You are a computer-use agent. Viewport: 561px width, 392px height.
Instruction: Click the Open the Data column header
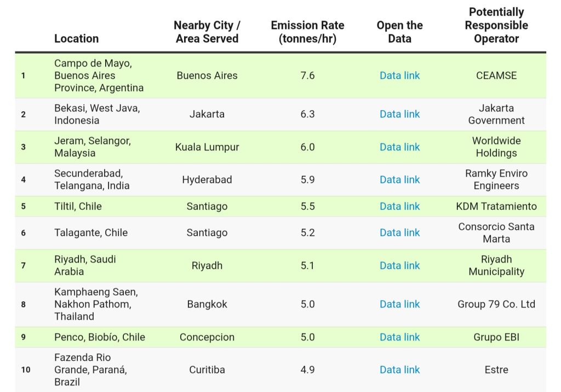tap(399, 32)
